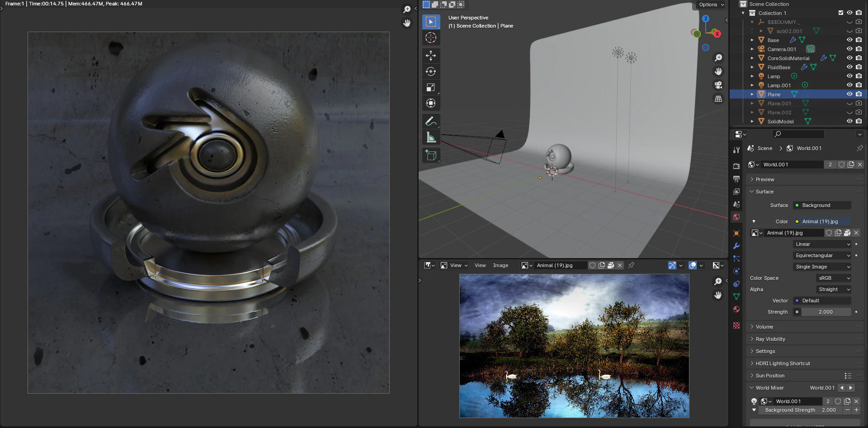
Task: Click the zoom magnifier in image editor
Action: pos(718,282)
